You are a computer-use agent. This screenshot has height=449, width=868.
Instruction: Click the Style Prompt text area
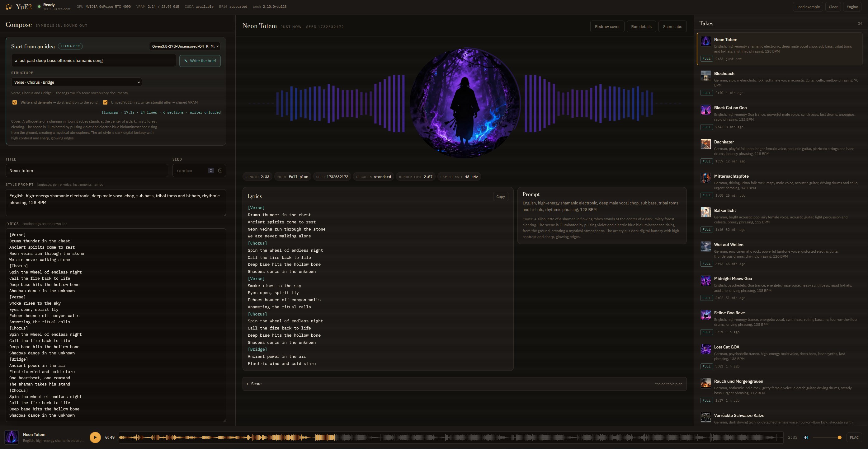pyautogui.click(x=116, y=203)
